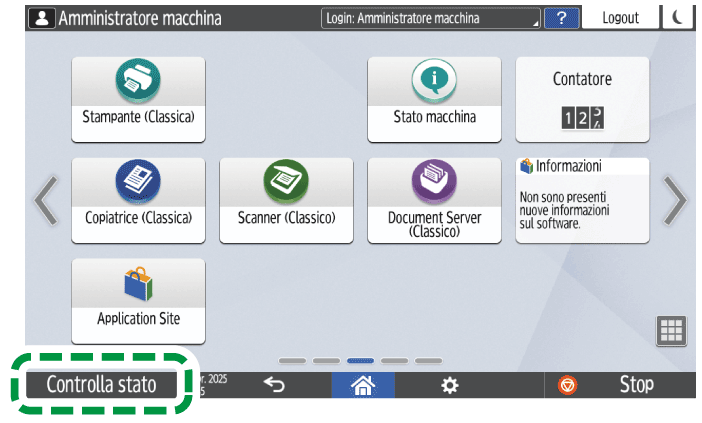Jump to fourth home page indicator
Viewport: 702px width, 423px height.
[x=394, y=360]
